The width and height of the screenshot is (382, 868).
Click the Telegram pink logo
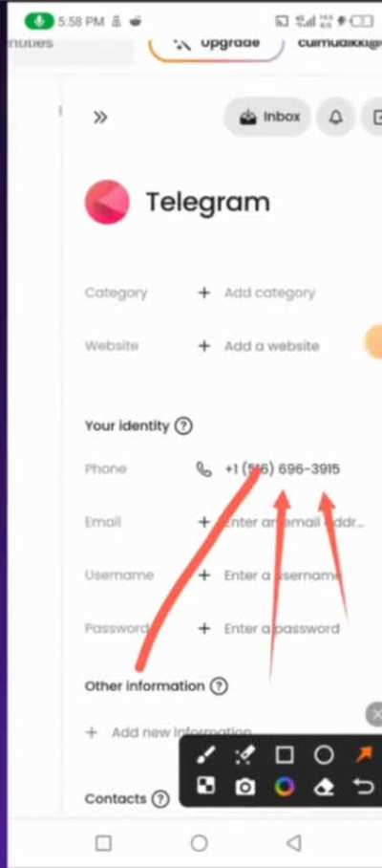pos(107,202)
